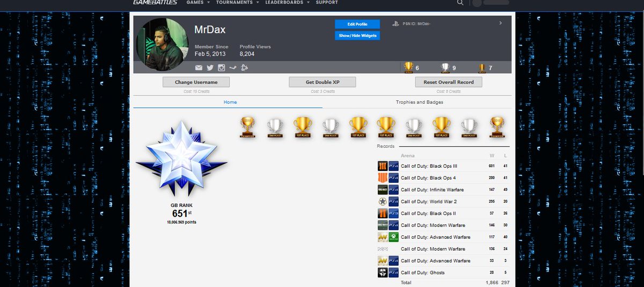Click the Battle.net icon in the social row

click(244, 68)
